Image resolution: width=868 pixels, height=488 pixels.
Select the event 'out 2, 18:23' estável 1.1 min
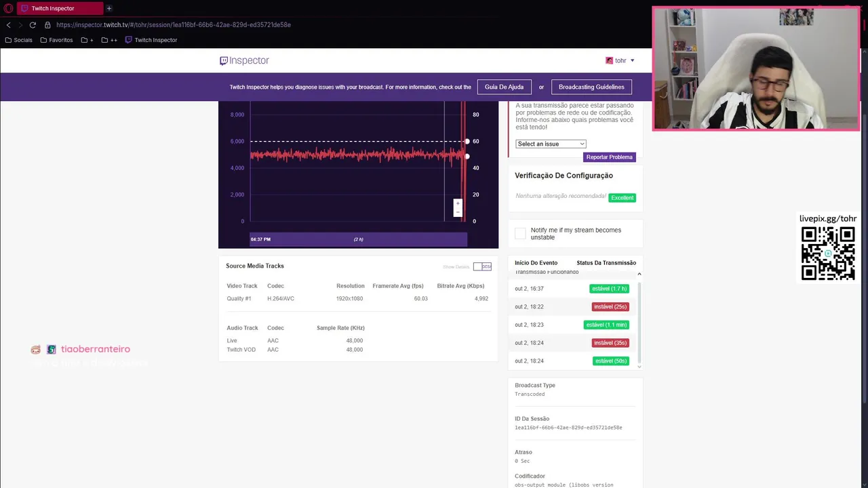point(572,325)
